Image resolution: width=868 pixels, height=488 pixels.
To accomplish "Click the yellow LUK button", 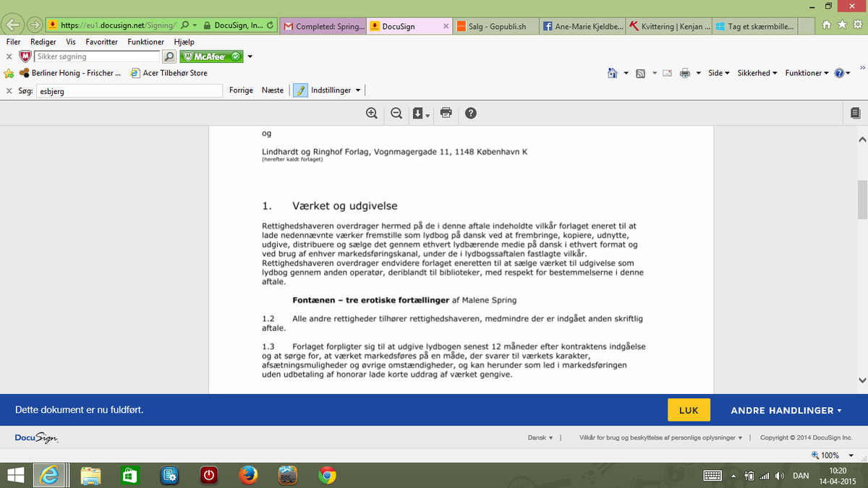I will 689,410.
